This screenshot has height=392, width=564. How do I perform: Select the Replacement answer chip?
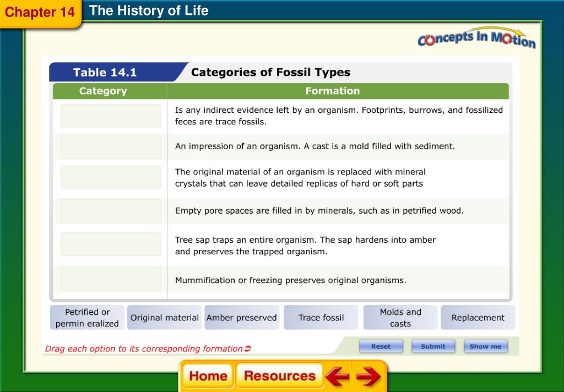pyautogui.click(x=478, y=317)
